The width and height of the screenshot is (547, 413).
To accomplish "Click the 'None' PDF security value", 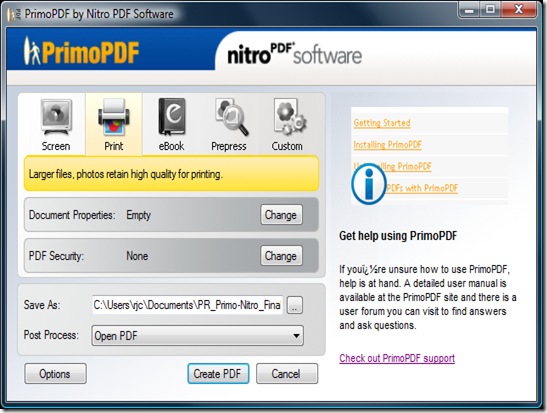I will 137,256.
